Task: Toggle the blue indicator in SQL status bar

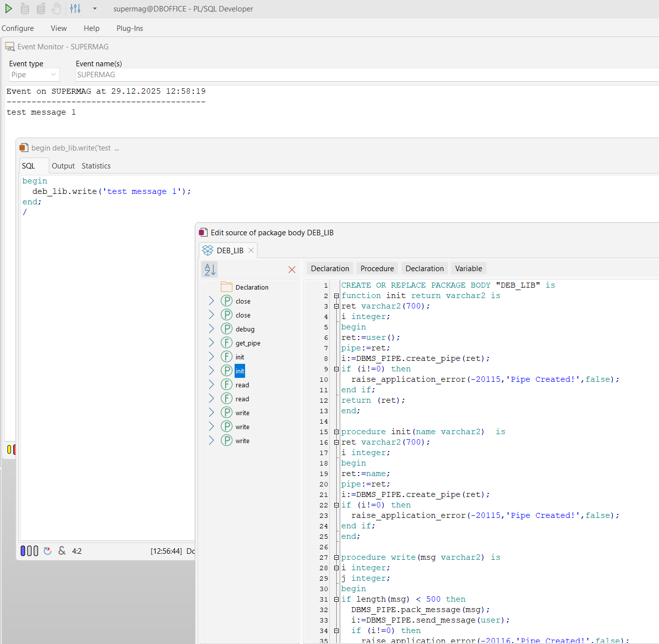Action: coord(23,551)
